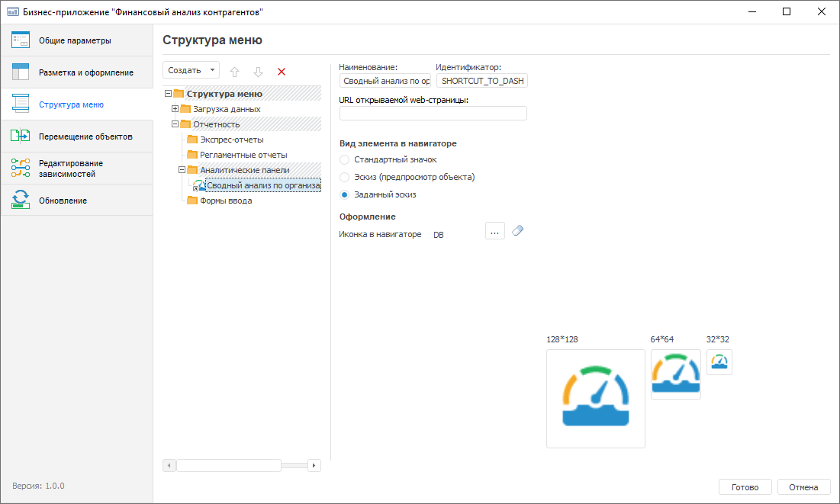Click the 'Отмена' button

(803, 487)
